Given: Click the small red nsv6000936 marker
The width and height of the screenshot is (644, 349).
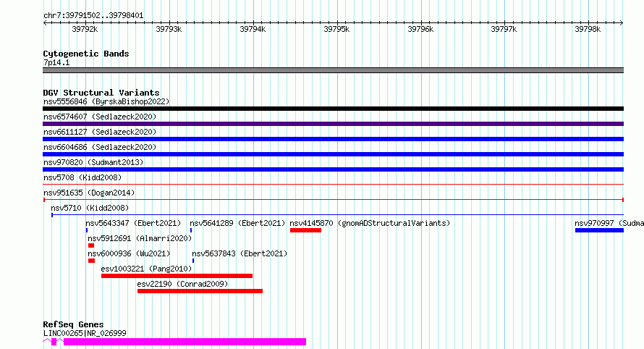Looking at the screenshot, I should (92, 261).
